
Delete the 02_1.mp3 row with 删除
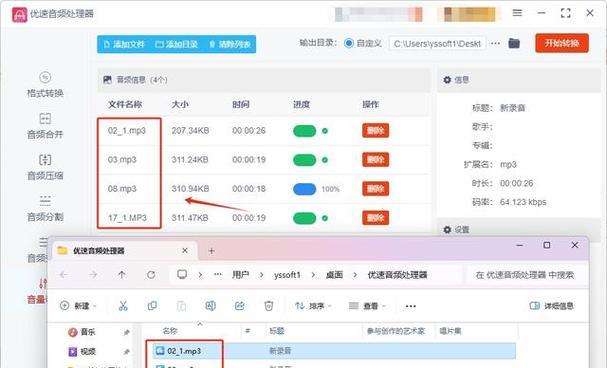click(376, 130)
